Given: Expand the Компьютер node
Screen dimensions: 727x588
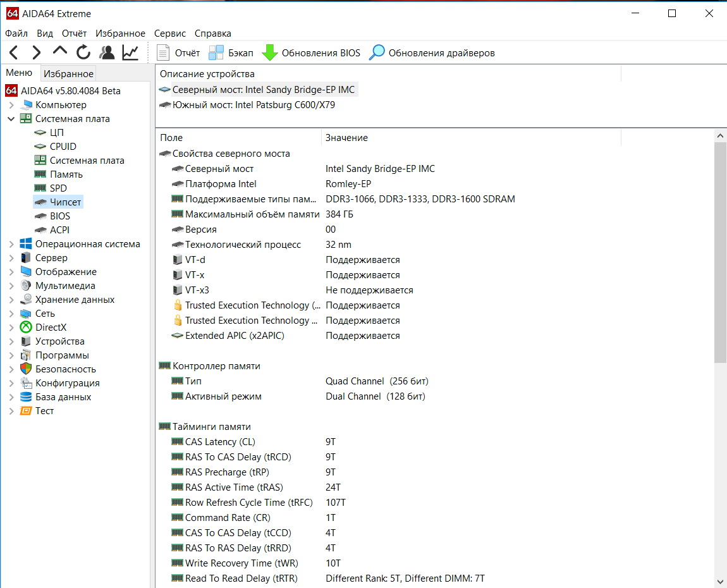Looking at the screenshot, I should (11, 105).
